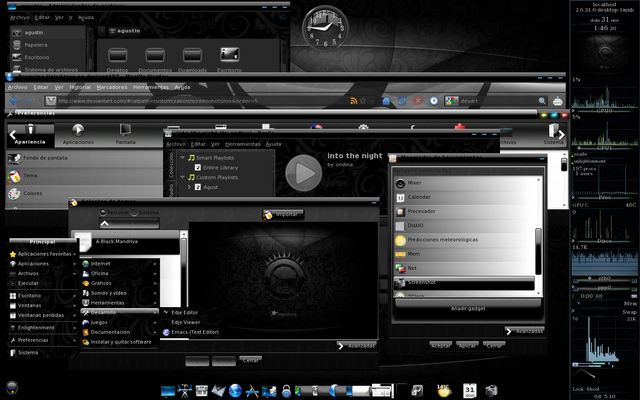Screen dimensions: 640x400
Task: Open the calendar 31 icon in the dock
Action: click(x=470, y=391)
